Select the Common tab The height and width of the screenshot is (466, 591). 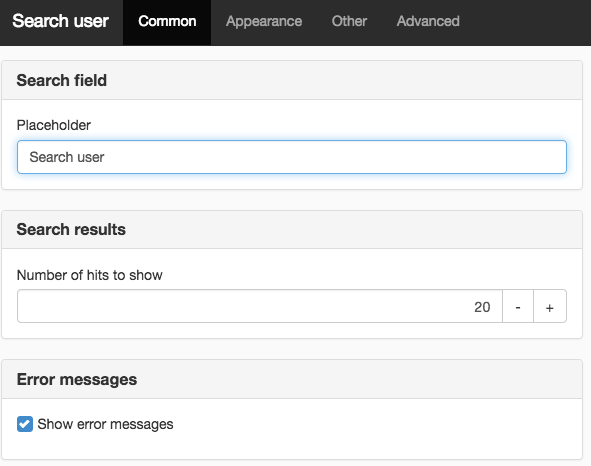pos(167,21)
